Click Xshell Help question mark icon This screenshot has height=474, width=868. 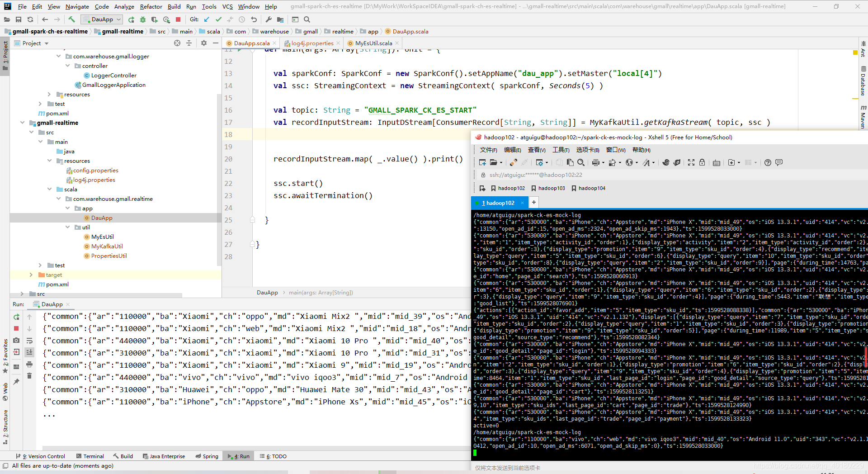(x=768, y=162)
